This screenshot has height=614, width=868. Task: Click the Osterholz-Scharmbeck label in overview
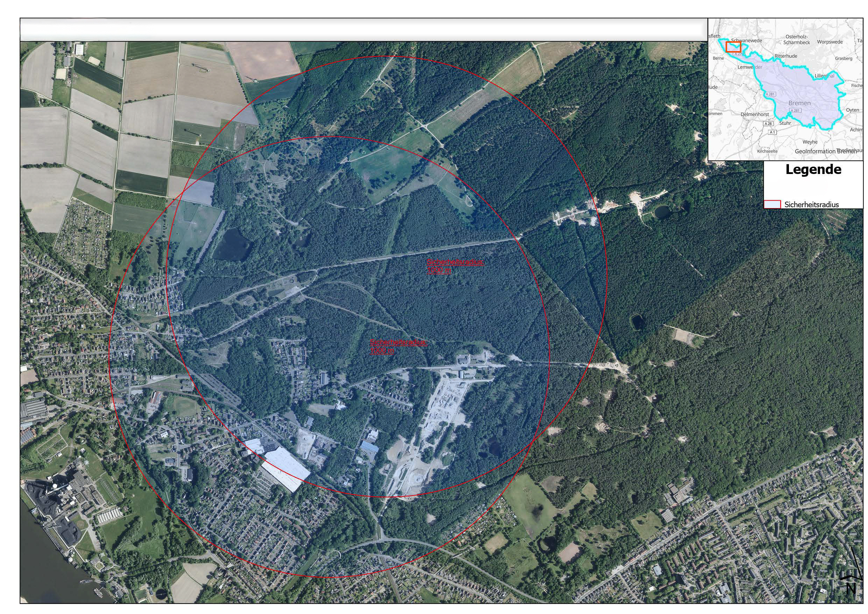point(796,40)
